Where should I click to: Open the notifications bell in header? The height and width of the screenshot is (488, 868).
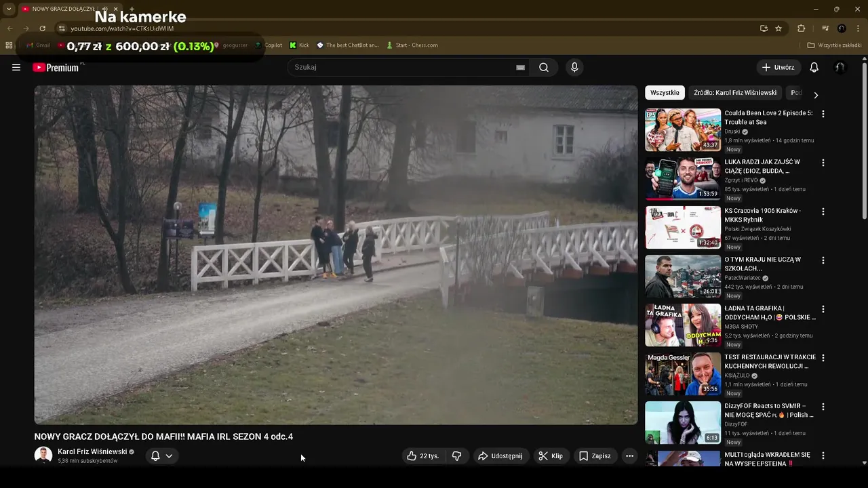coord(814,67)
